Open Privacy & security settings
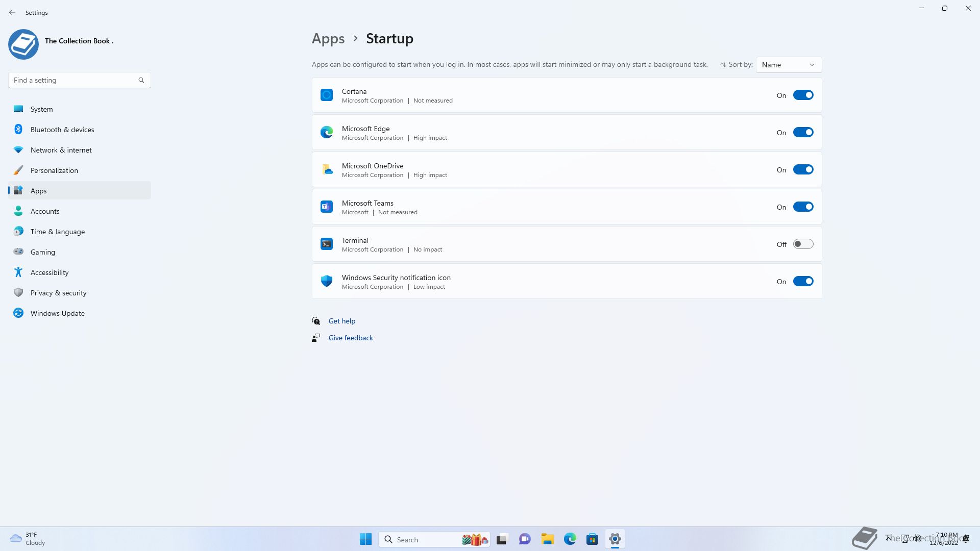The width and height of the screenshot is (980, 551). 80,292
